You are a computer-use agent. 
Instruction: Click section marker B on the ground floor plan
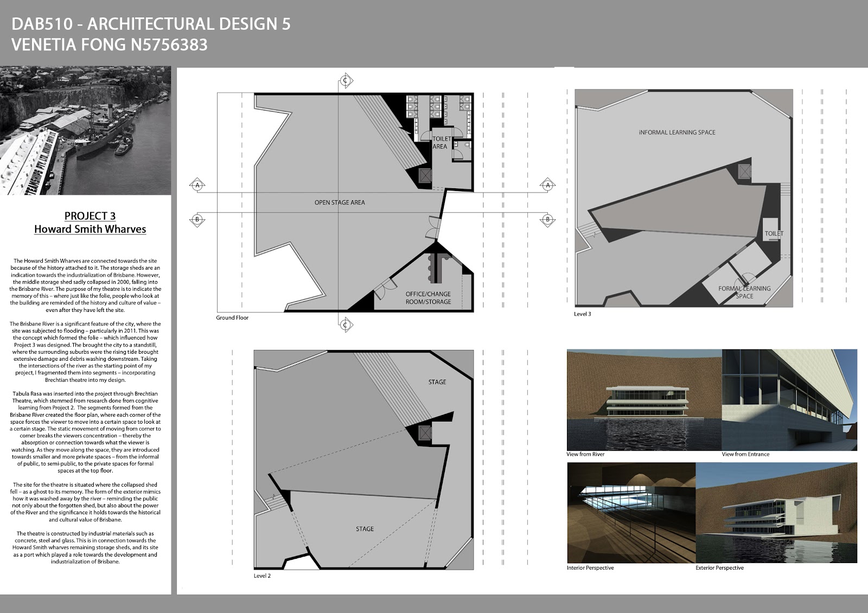point(197,219)
